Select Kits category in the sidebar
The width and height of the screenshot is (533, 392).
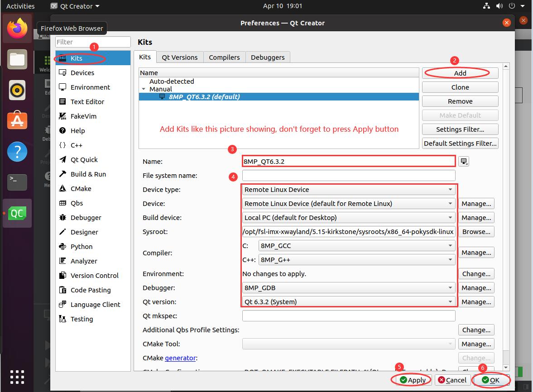93,58
